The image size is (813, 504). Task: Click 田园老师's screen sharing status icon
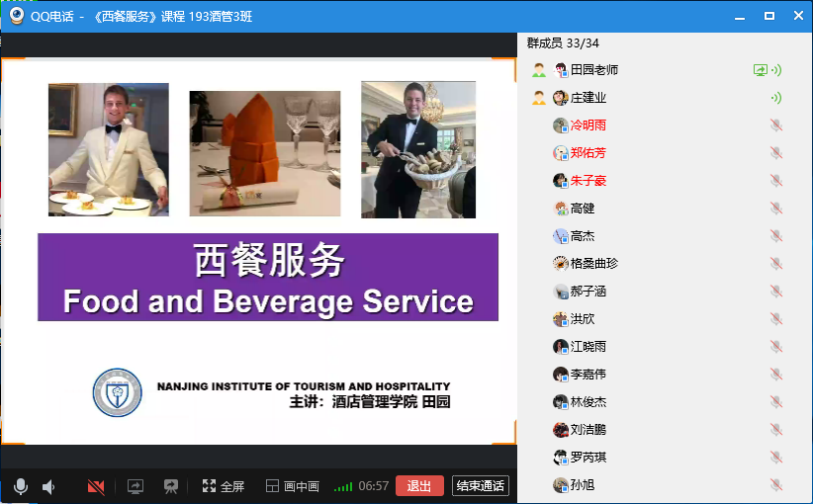pyautogui.click(x=761, y=70)
